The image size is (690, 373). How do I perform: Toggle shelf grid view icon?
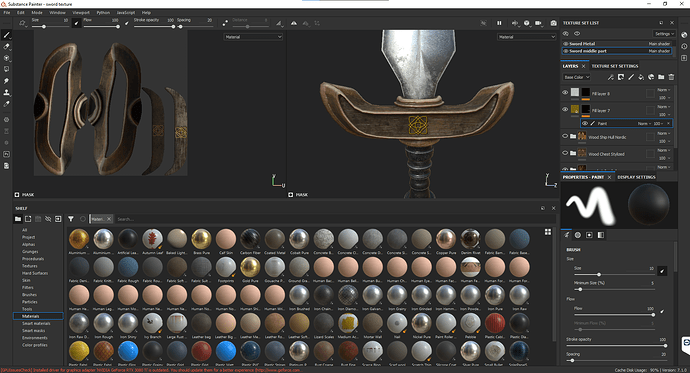click(x=548, y=232)
